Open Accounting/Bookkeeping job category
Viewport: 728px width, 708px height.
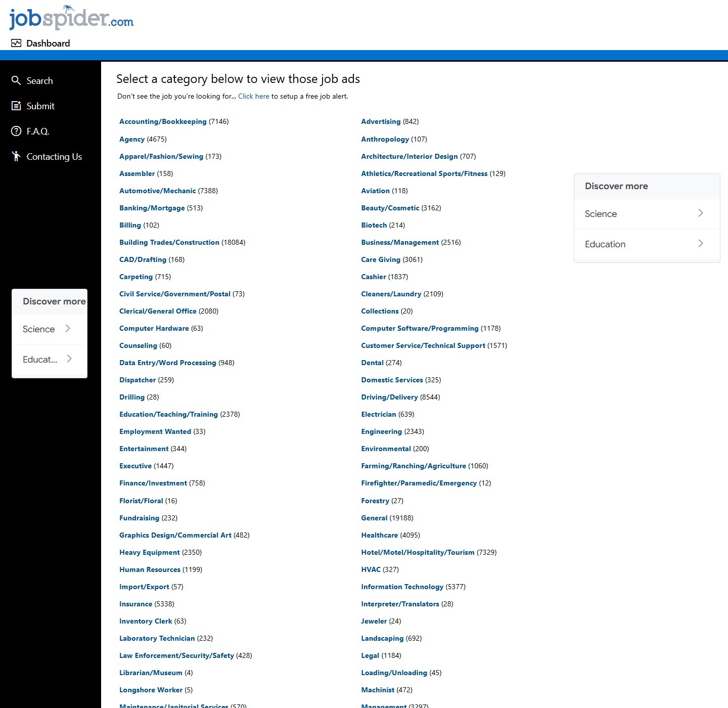(x=163, y=122)
